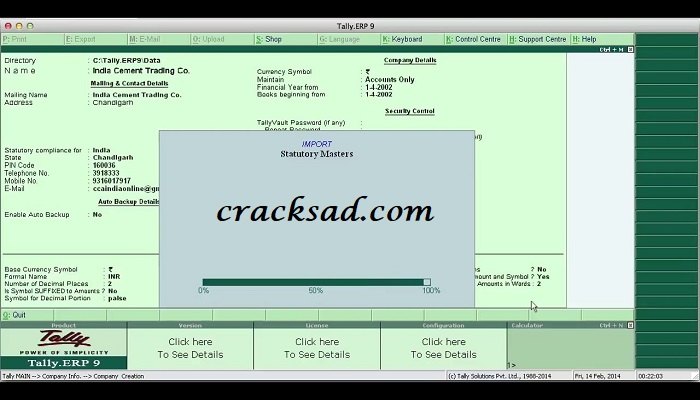Show Configuration details panel
This screenshot has height=400, width=700.
coord(443,348)
